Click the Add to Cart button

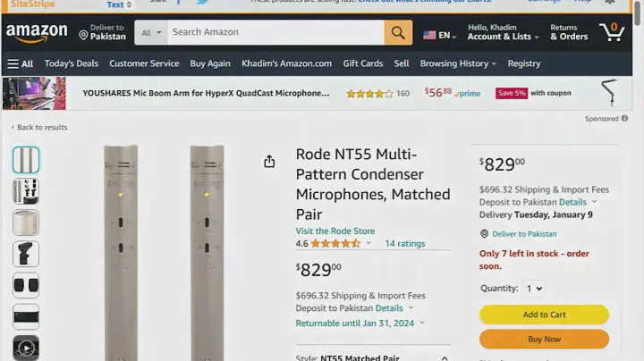click(544, 315)
